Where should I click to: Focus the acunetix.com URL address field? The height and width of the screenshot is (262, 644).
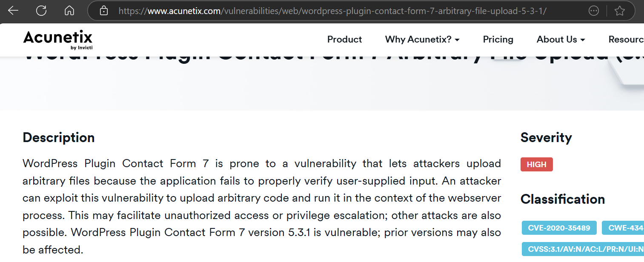(x=332, y=11)
